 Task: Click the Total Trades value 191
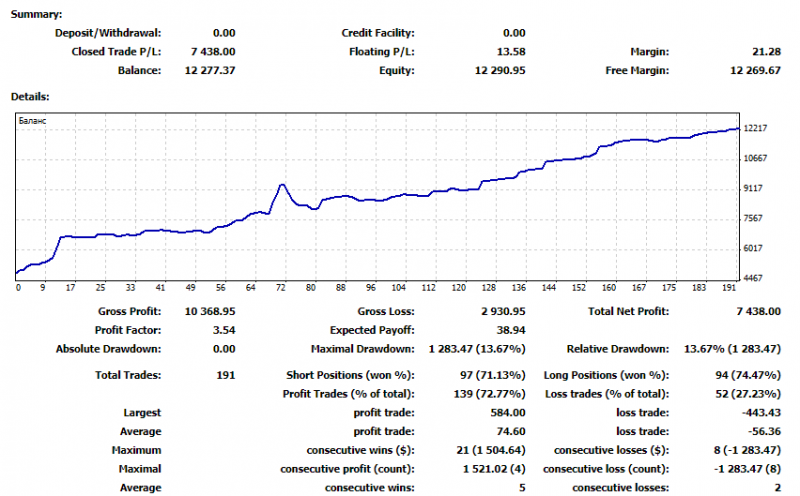click(226, 375)
